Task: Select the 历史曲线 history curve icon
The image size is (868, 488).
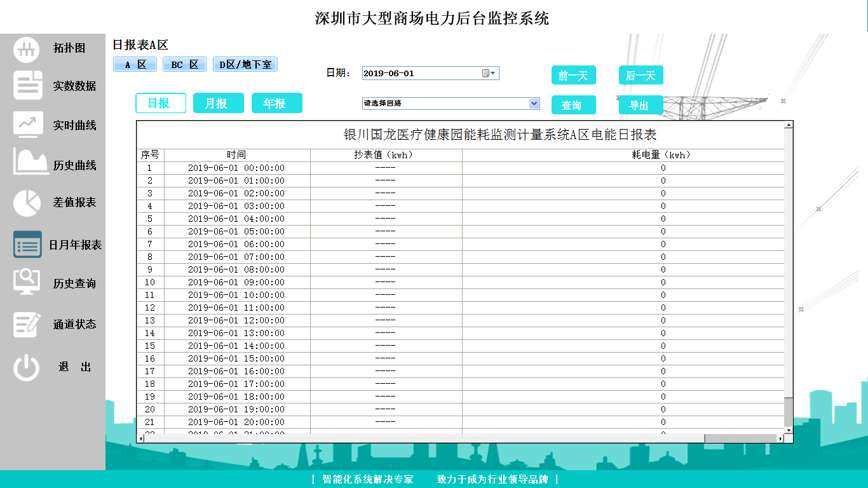Action: (x=31, y=163)
